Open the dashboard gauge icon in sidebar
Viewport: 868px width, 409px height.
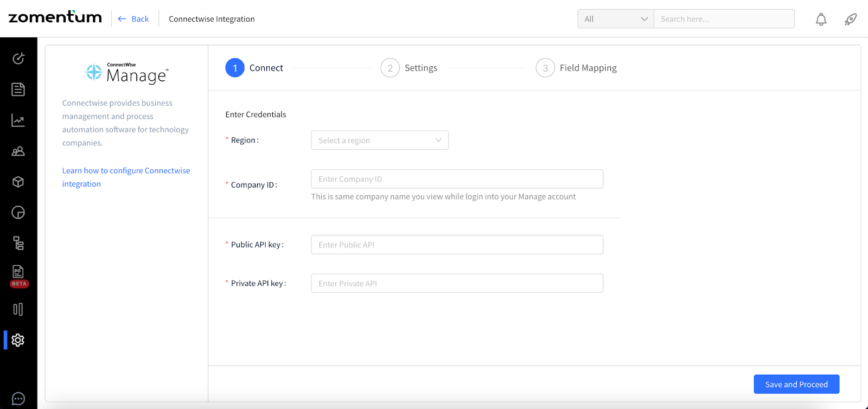click(18, 58)
